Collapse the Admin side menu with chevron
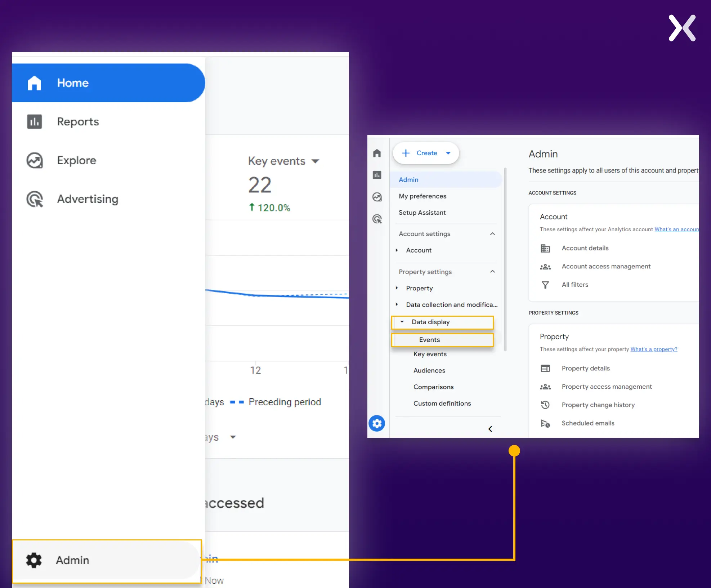The image size is (711, 588). tap(490, 429)
